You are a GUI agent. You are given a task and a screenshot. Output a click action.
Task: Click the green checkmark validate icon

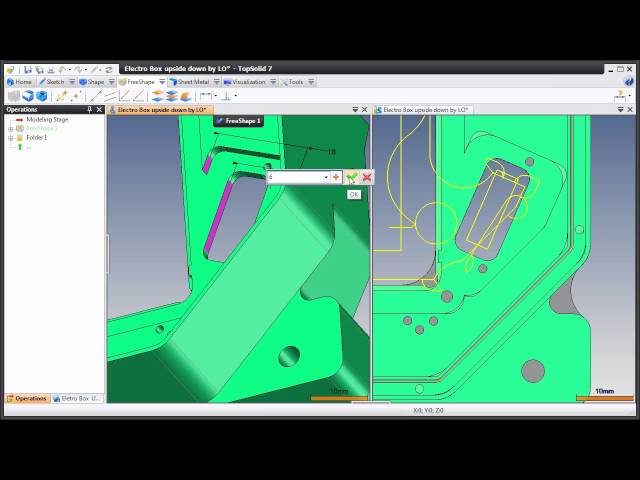pyautogui.click(x=351, y=177)
